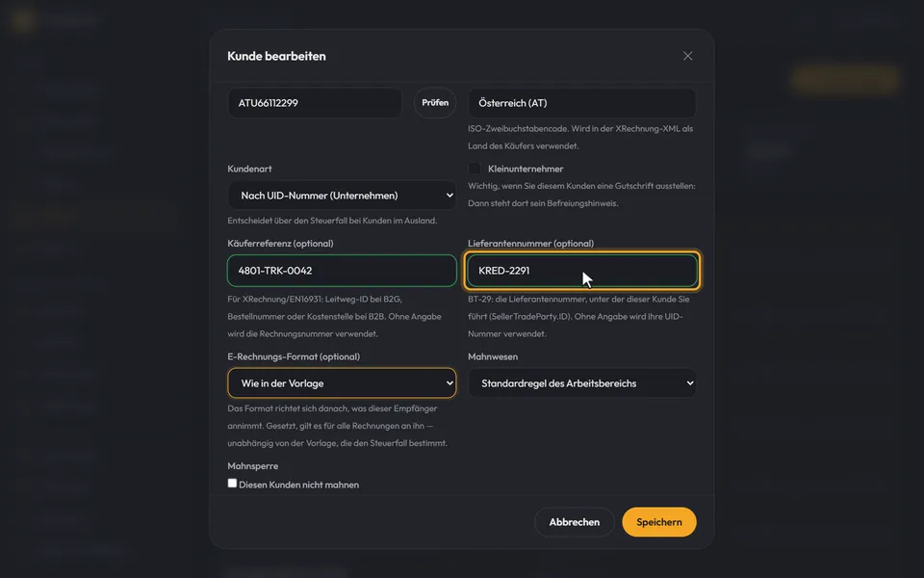Expand the E-Rechnungs-Format dropdown

[342, 383]
